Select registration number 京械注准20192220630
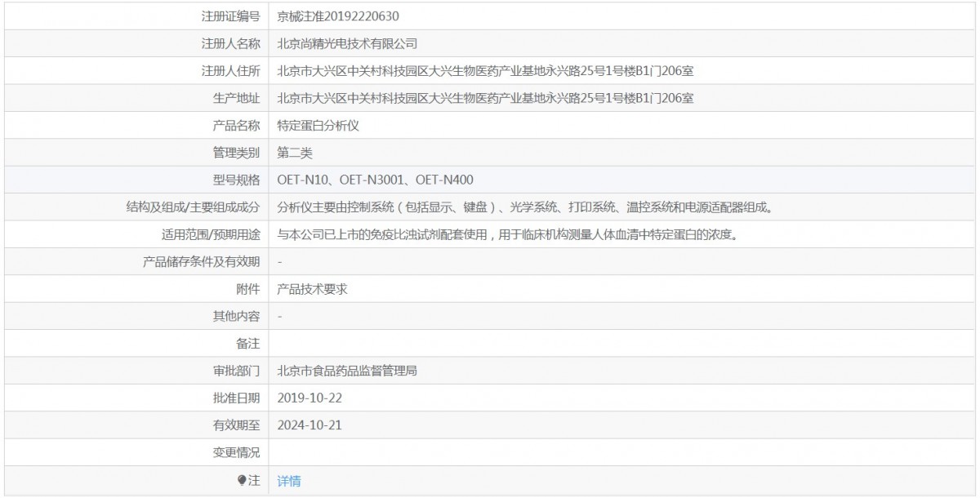Image resolution: width=980 pixels, height=498 pixels. pyautogui.click(x=339, y=16)
